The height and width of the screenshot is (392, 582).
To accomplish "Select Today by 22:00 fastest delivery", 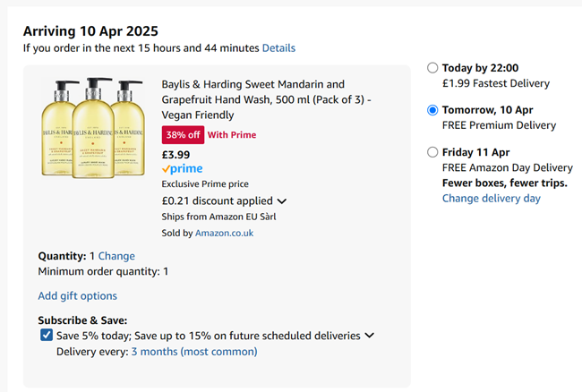I will [x=432, y=68].
